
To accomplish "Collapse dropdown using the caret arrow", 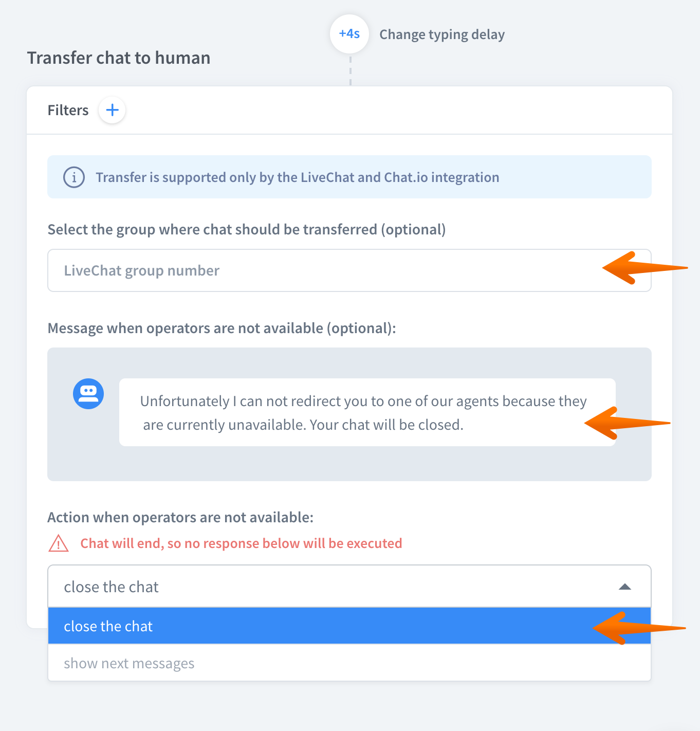I will [x=625, y=587].
